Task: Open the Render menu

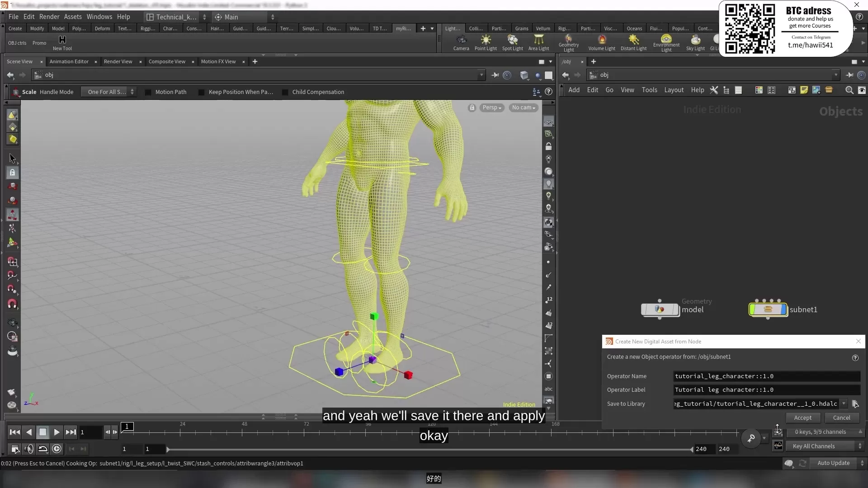Action: pyautogui.click(x=49, y=17)
